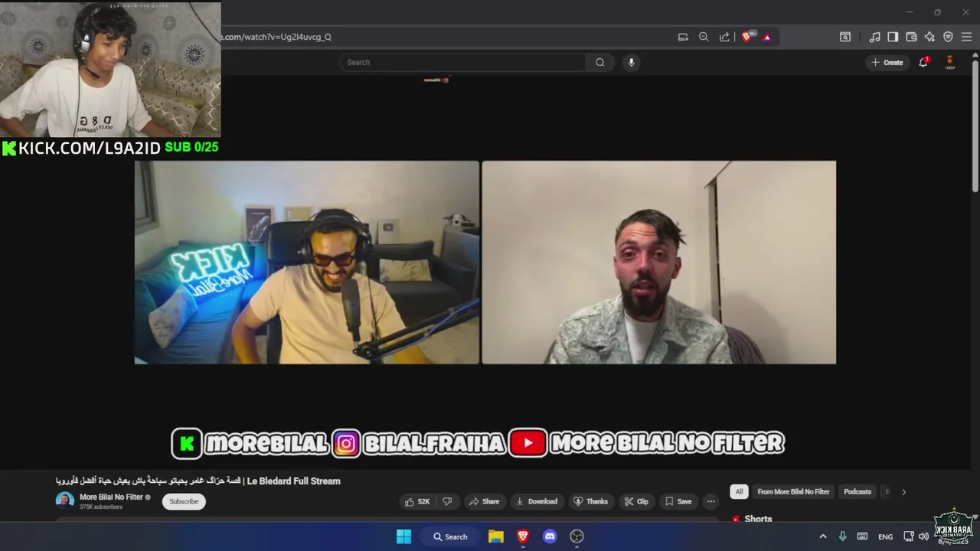Viewport: 980px width, 551px height.
Task: Show hidden system tray icons chevron
Action: (x=823, y=536)
